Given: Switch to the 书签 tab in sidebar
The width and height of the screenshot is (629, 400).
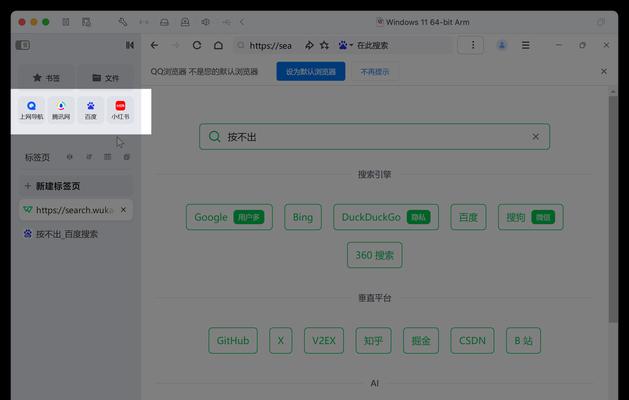Looking at the screenshot, I should pyautogui.click(x=46, y=77).
